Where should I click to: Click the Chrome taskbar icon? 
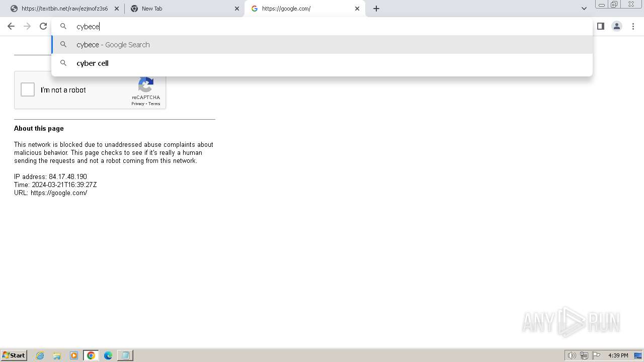point(91,355)
